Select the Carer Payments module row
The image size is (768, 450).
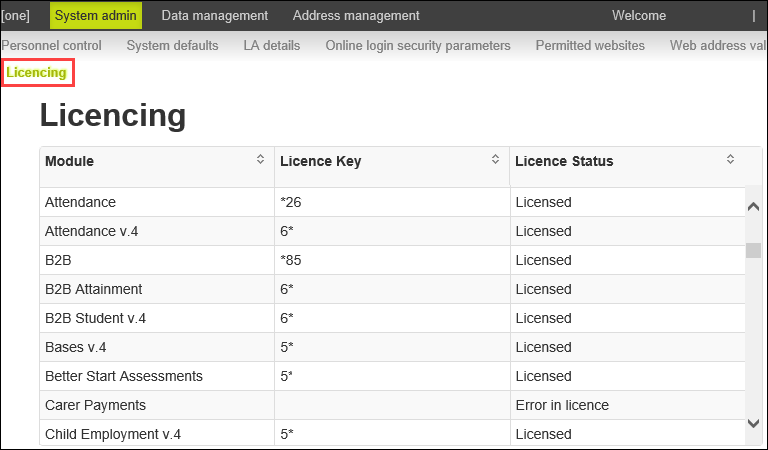point(96,405)
